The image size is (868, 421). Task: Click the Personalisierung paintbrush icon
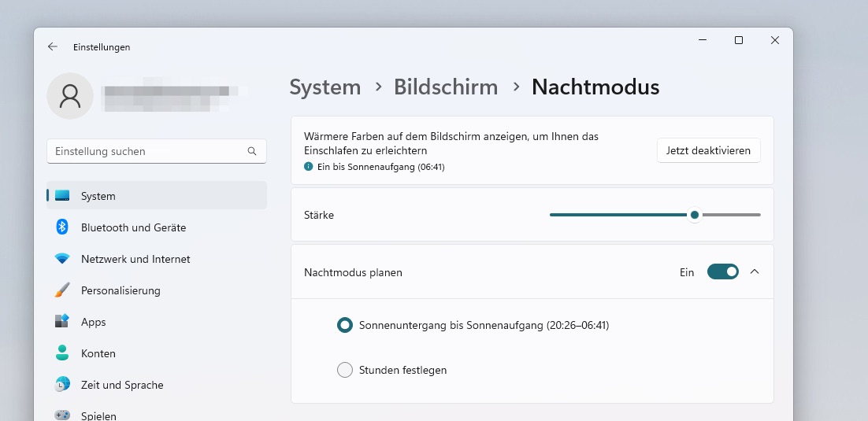tap(62, 290)
